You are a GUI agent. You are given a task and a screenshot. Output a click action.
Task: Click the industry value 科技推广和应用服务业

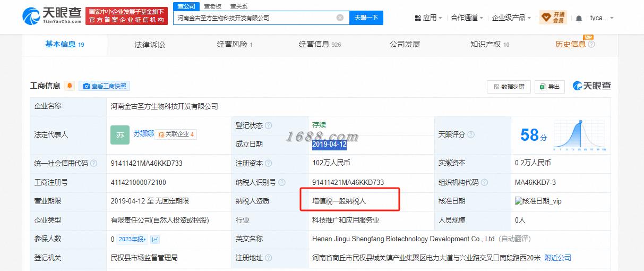tap(346, 220)
